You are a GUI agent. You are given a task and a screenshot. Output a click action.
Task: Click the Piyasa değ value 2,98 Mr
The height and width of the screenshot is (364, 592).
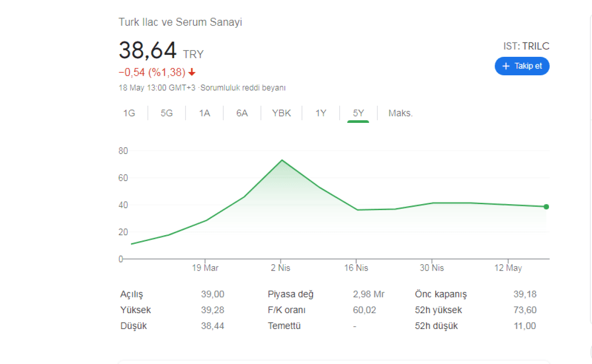369,294
